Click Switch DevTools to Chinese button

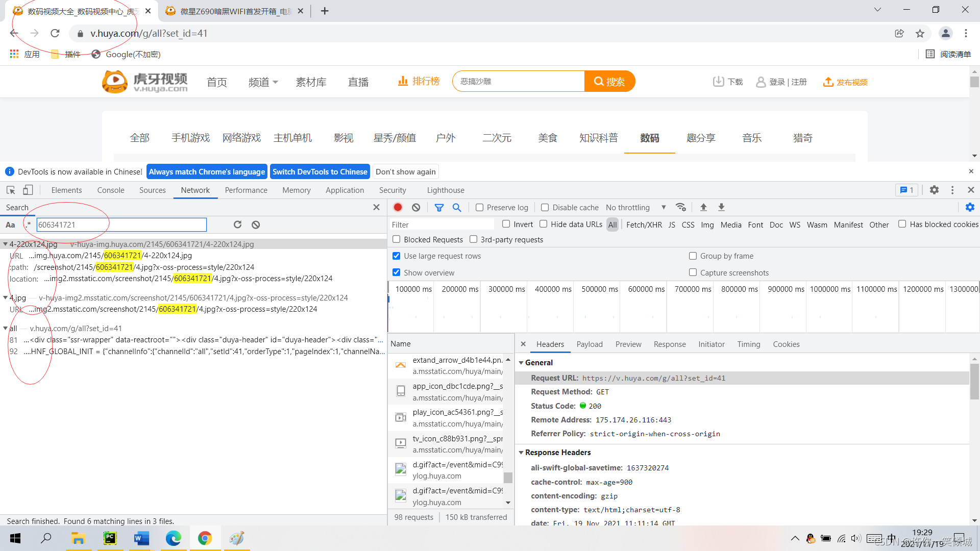[x=320, y=172]
